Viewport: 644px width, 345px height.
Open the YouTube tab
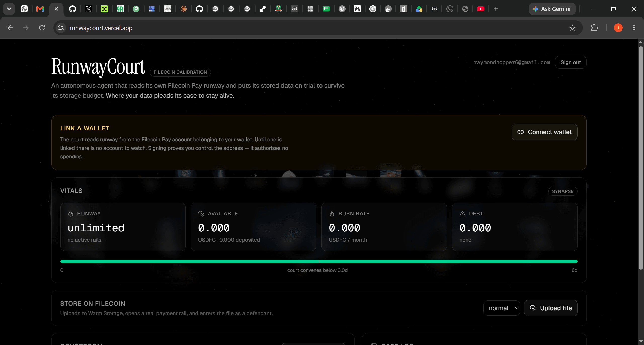pos(480,9)
